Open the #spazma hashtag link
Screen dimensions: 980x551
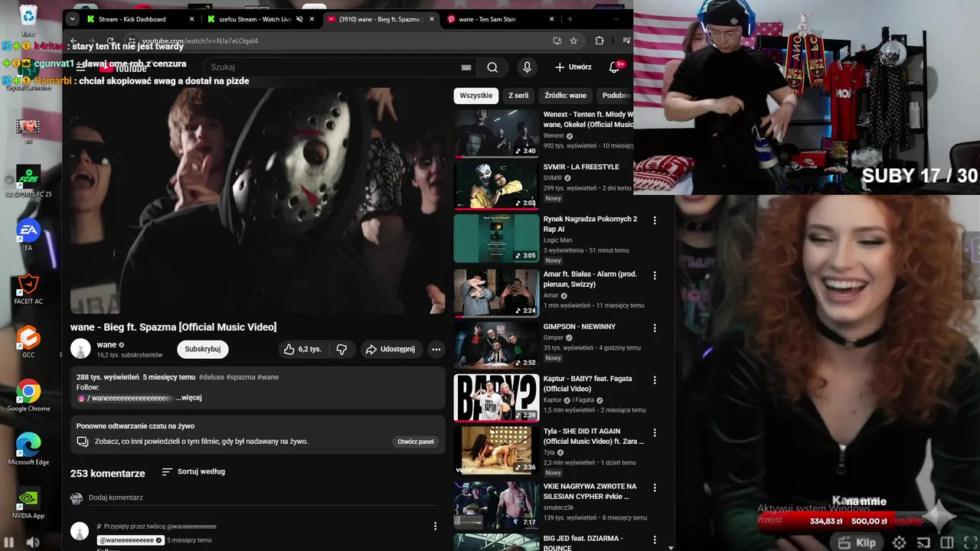pos(240,377)
